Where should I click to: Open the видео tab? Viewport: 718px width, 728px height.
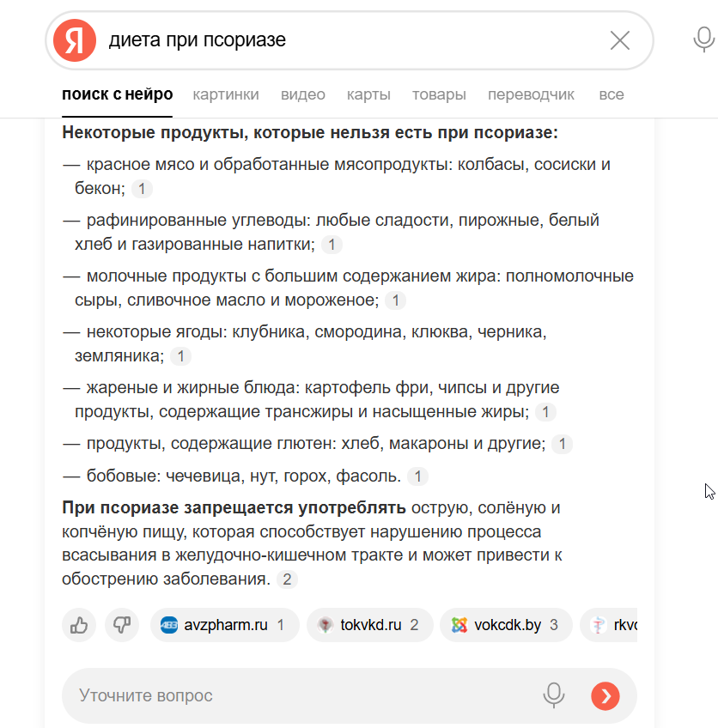tap(302, 94)
